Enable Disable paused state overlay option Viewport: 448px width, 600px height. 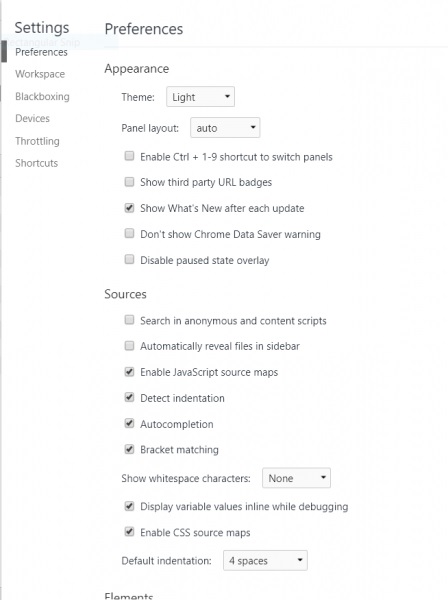pos(129,260)
